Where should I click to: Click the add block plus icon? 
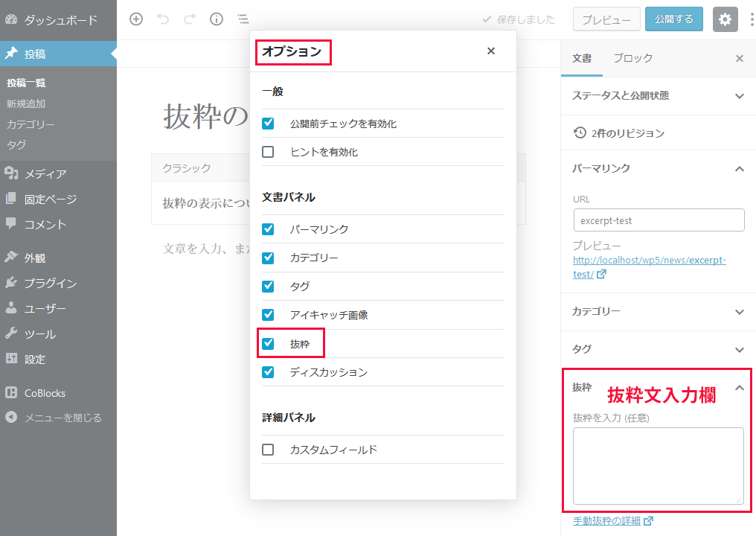(x=136, y=19)
